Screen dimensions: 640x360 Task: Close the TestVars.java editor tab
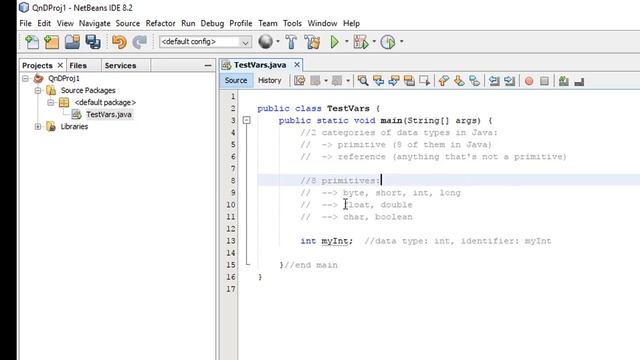[297, 65]
